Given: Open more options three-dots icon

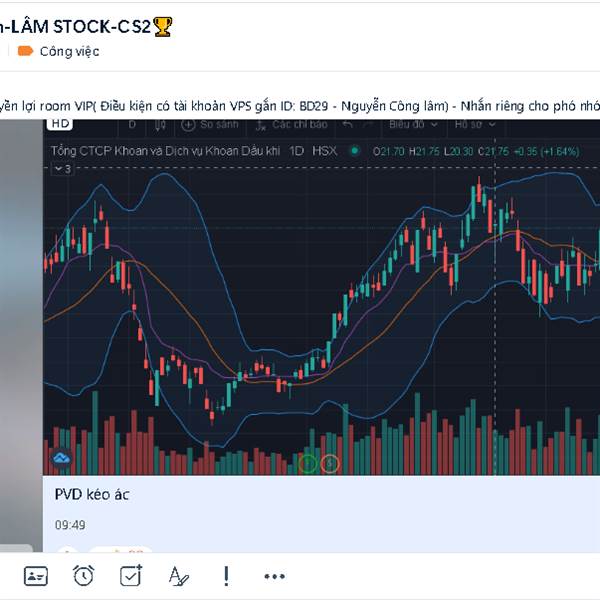Looking at the screenshot, I should (x=274, y=576).
